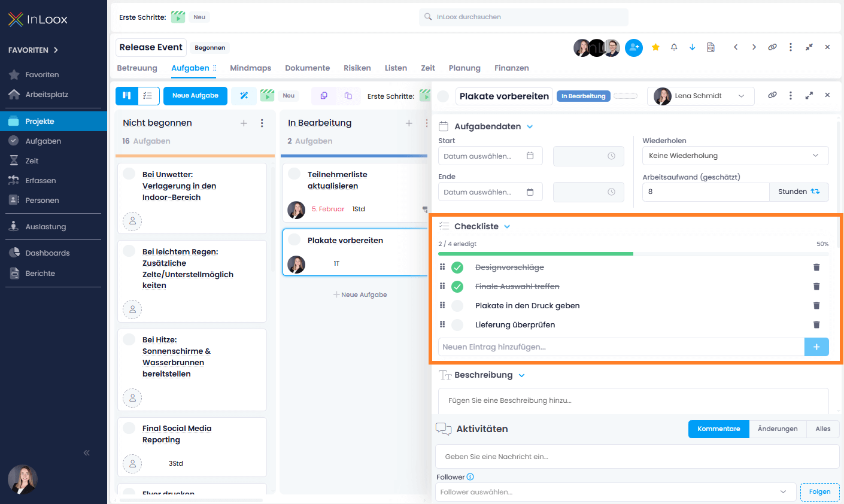Click trash icon next to Lieferung überprüfen
844x504 pixels.
[x=816, y=325]
